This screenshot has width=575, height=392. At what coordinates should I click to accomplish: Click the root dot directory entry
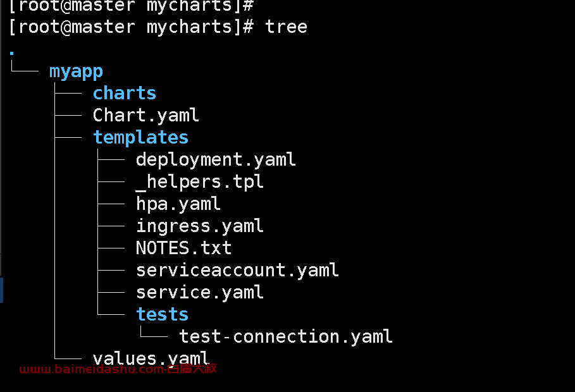pos(12,53)
